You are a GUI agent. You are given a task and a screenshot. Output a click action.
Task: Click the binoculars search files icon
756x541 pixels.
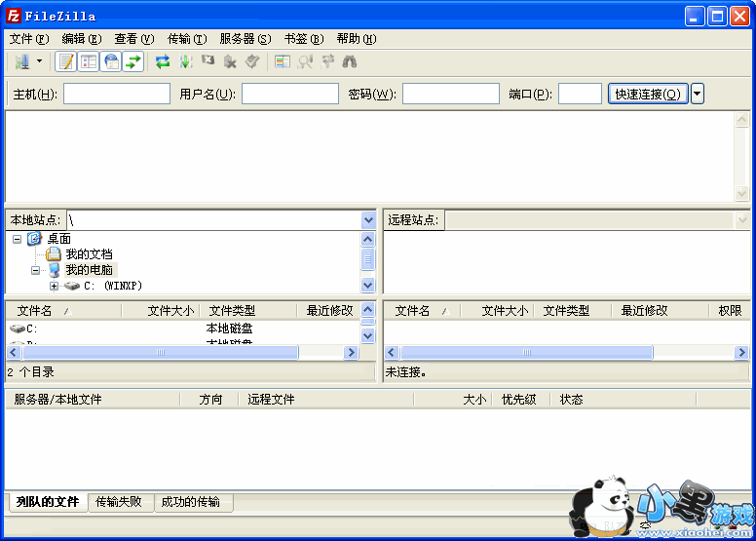(350, 61)
